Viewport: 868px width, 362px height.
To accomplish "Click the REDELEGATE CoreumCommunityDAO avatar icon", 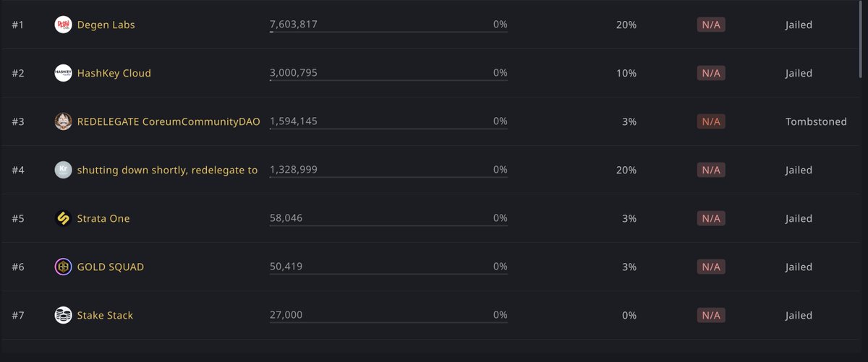I will click(x=63, y=121).
